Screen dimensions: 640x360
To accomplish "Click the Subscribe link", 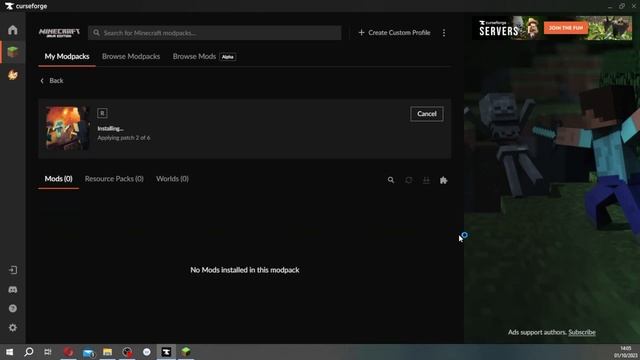I will tap(582, 332).
